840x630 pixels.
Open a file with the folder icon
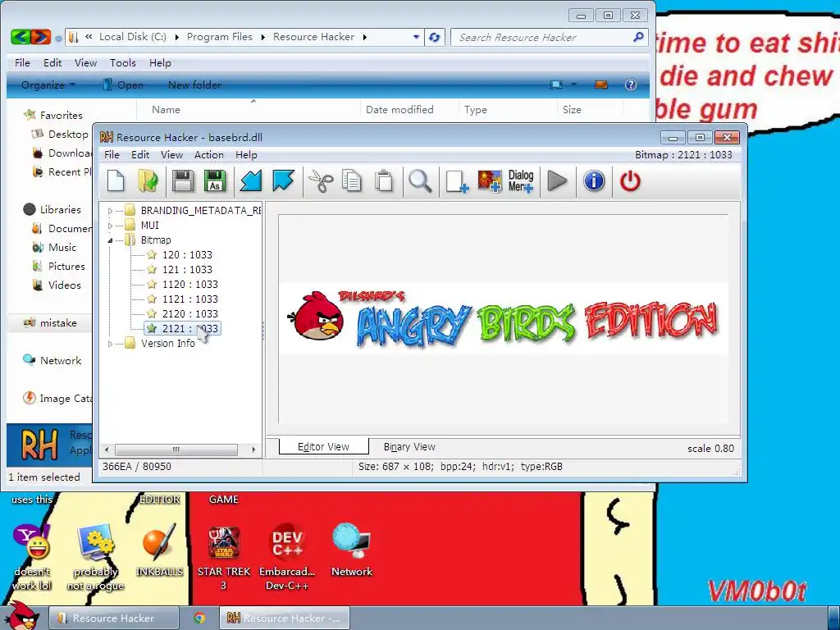click(x=148, y=181)
